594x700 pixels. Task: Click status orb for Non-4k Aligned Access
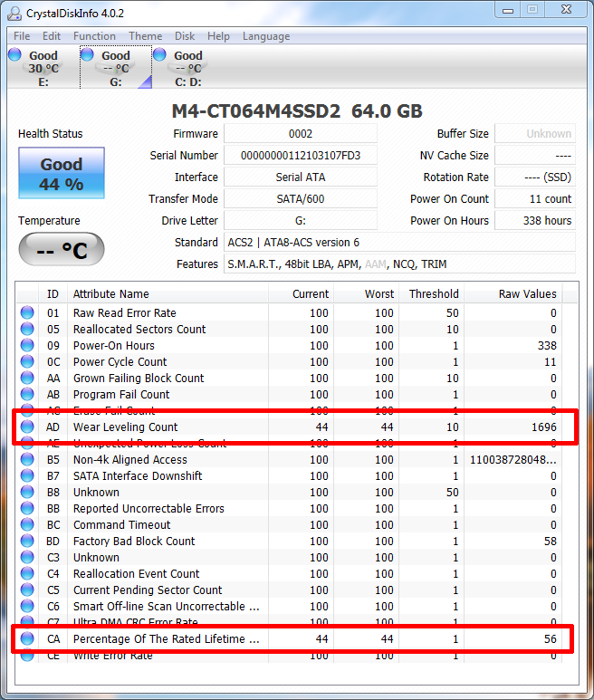click(27, 459)
